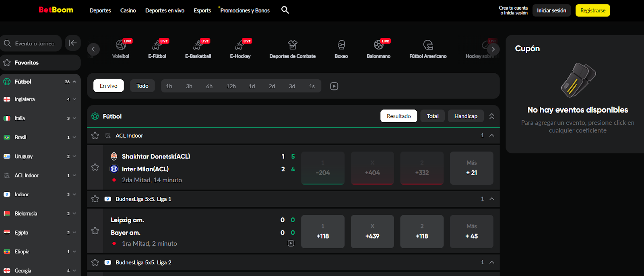Screen dimensions: 644x276
Task: Expand Bielorrusia in the sidebar
Action: tap(74, 214)
